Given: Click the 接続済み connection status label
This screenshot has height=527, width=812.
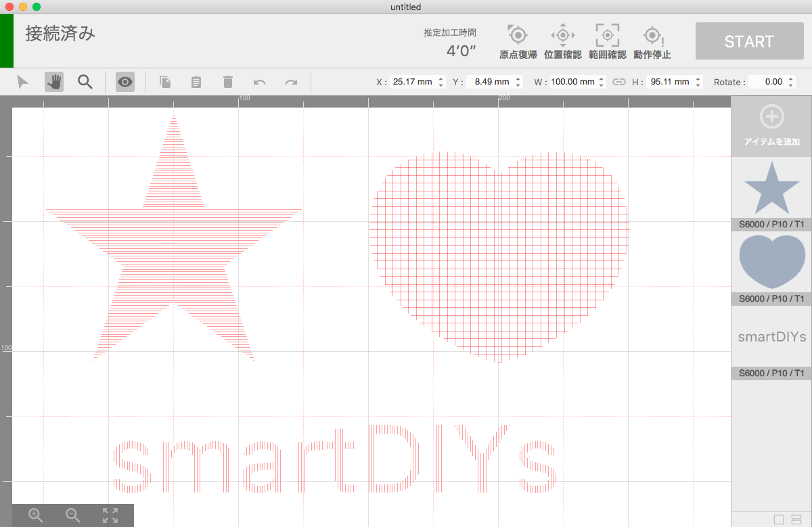Looking at the screenshot, I should (60, 33).
